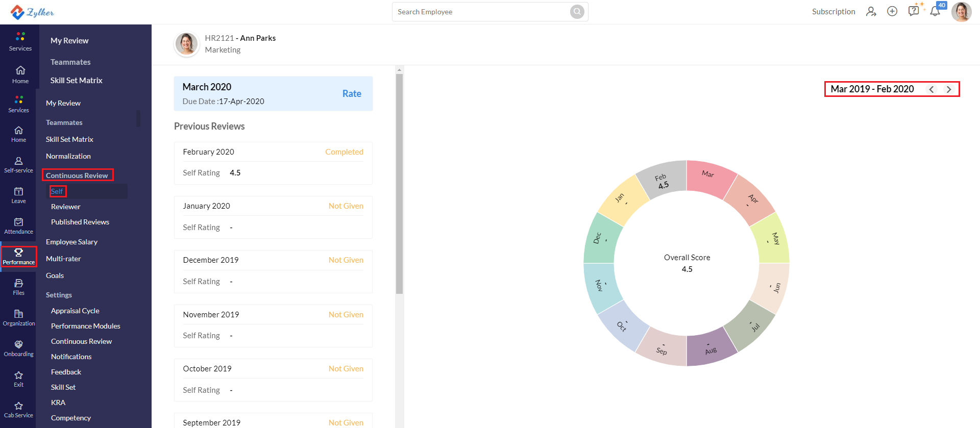The height and width of the screenshot is (428, 980).
Task: Select the light blue Nov donut segment
Action: click(x=602, y=287)
